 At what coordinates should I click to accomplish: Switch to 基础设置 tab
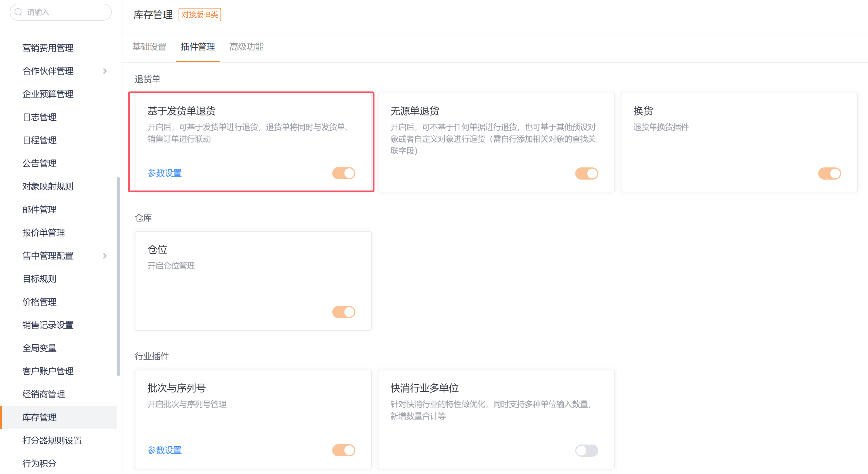tap(149, 47)
